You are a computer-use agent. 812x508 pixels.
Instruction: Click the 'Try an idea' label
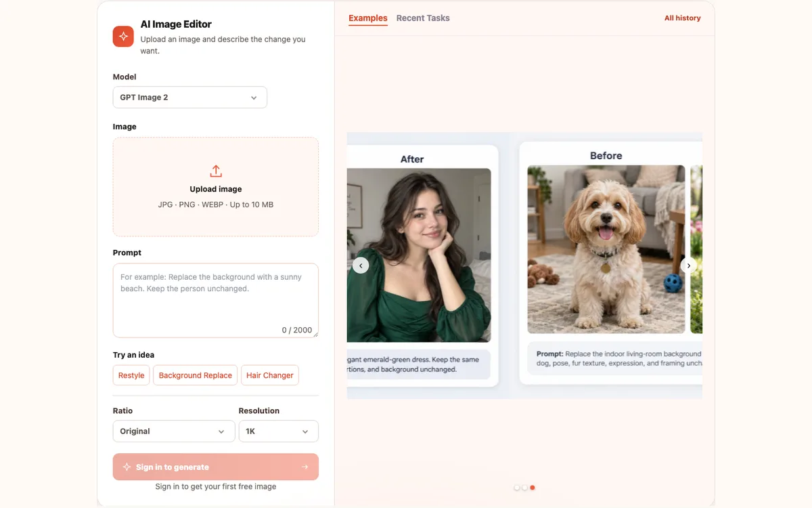point(134,355)
